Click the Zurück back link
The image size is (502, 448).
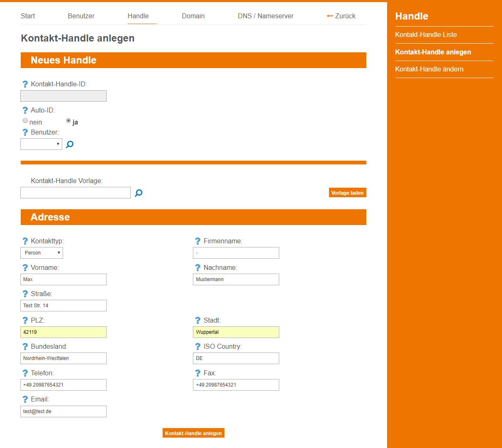pos(341,16)
